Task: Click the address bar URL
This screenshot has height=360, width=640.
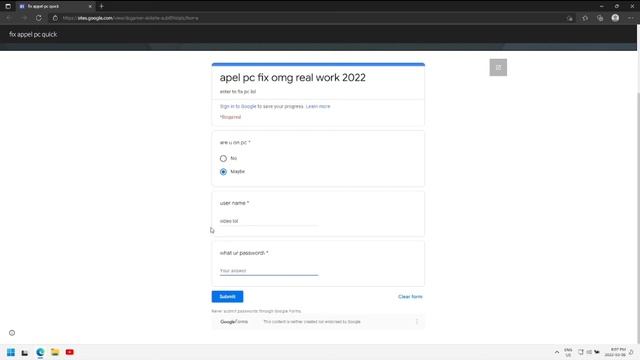Action: tap(131, 18)
